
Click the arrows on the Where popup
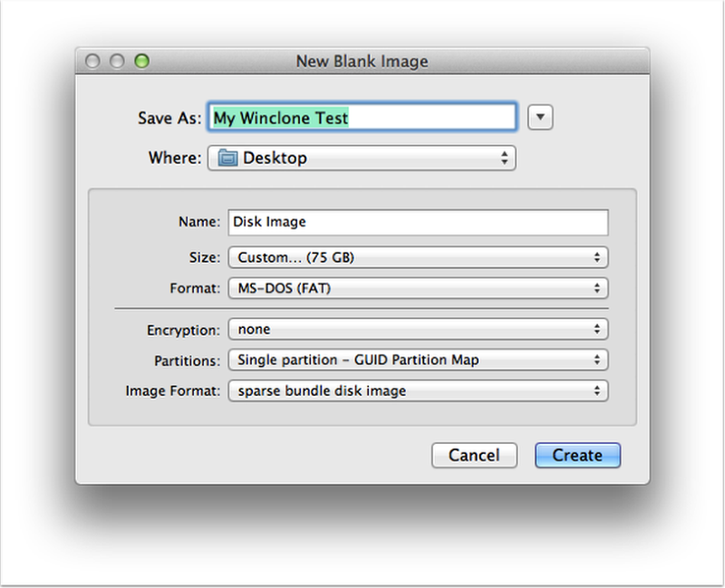tap(505, 158)
